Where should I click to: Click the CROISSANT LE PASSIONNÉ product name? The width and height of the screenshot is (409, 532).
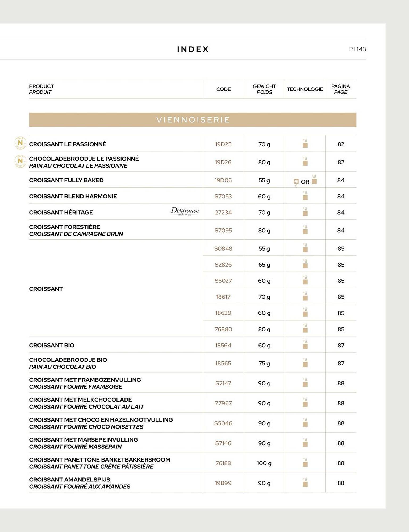pyautogui.click(x=68, y=144)
